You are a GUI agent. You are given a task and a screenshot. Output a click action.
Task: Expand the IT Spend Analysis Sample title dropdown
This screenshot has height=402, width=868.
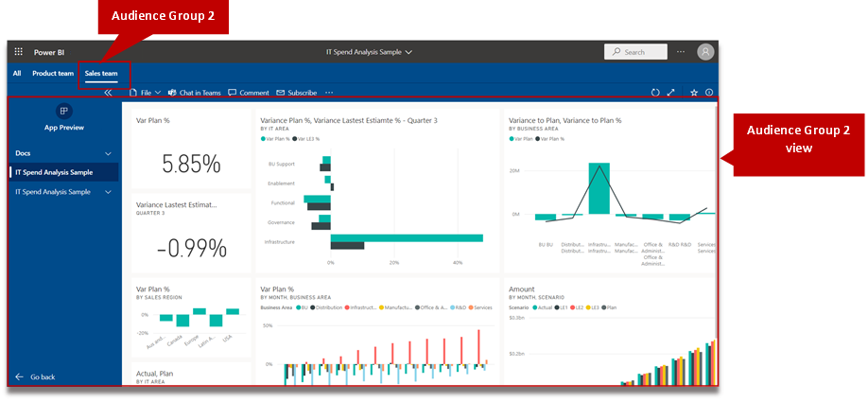(x=370, y=52)
